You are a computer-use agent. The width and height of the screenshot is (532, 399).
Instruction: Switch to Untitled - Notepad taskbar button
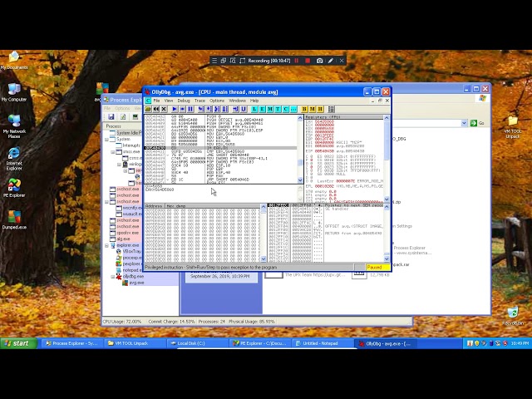[x=321, y=343]
